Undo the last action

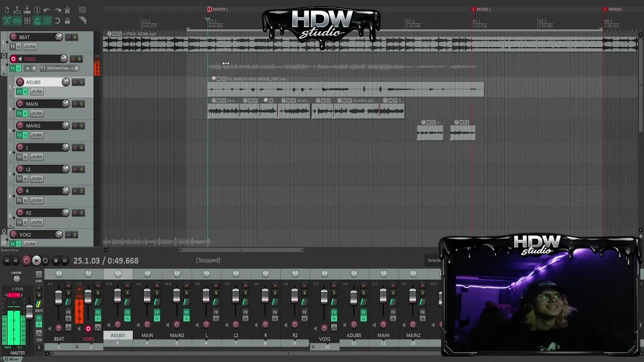click(47, 10)
